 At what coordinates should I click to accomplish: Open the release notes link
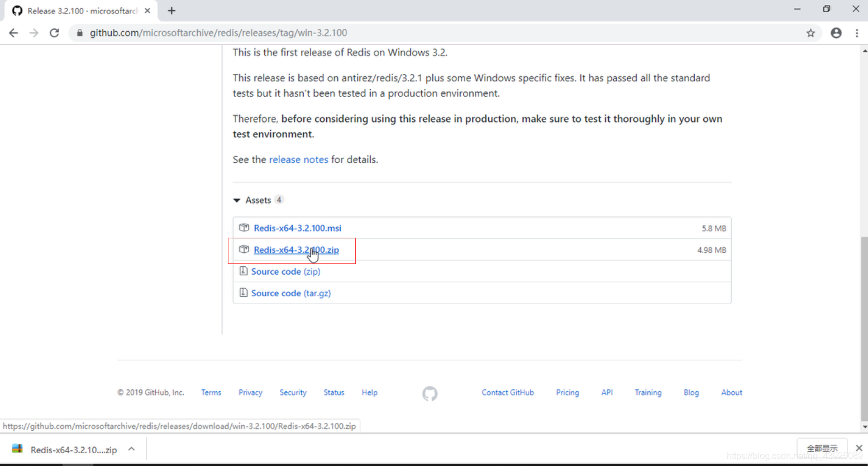coord(299,160)
